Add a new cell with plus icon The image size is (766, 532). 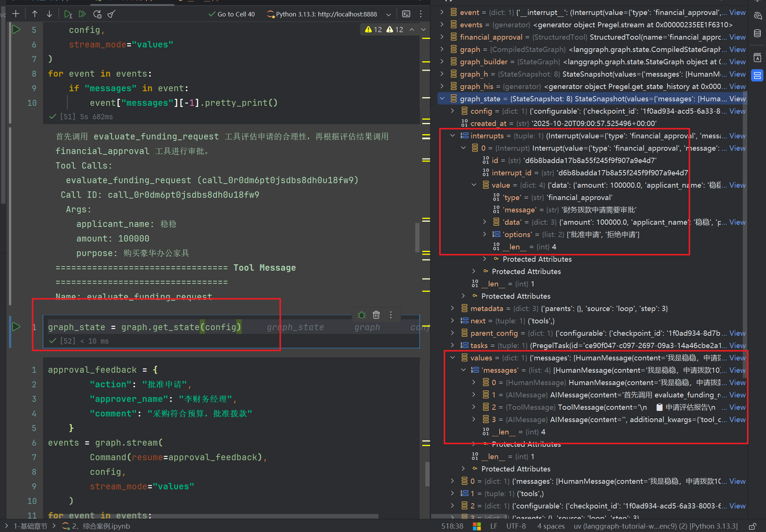pos(16,14)
